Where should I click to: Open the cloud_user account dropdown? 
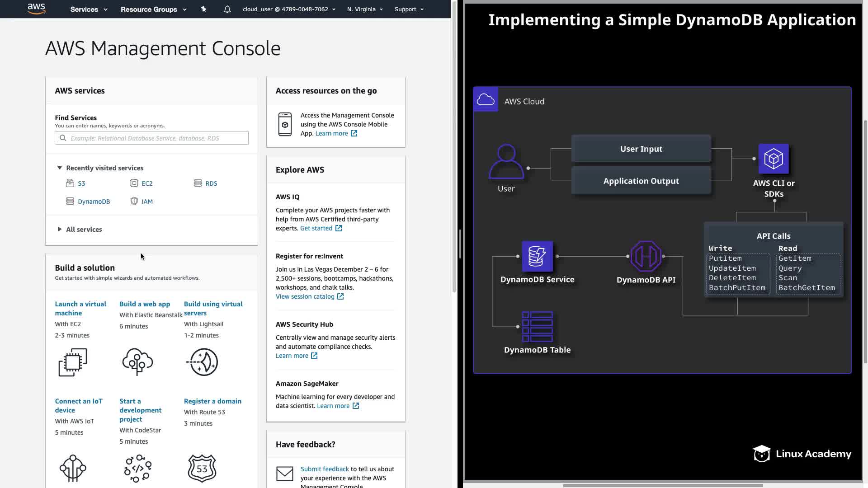point(289,9)
